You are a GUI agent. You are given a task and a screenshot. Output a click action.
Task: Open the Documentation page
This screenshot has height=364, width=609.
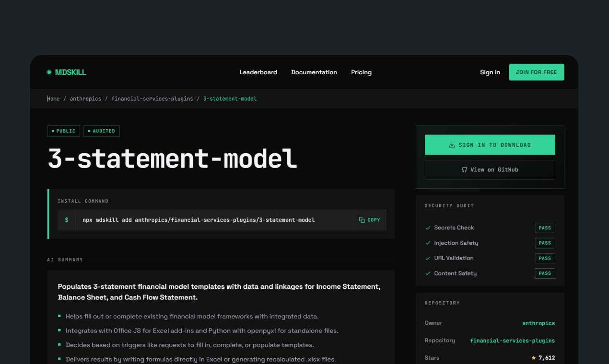pyautogui.click(x=314, y=72)
